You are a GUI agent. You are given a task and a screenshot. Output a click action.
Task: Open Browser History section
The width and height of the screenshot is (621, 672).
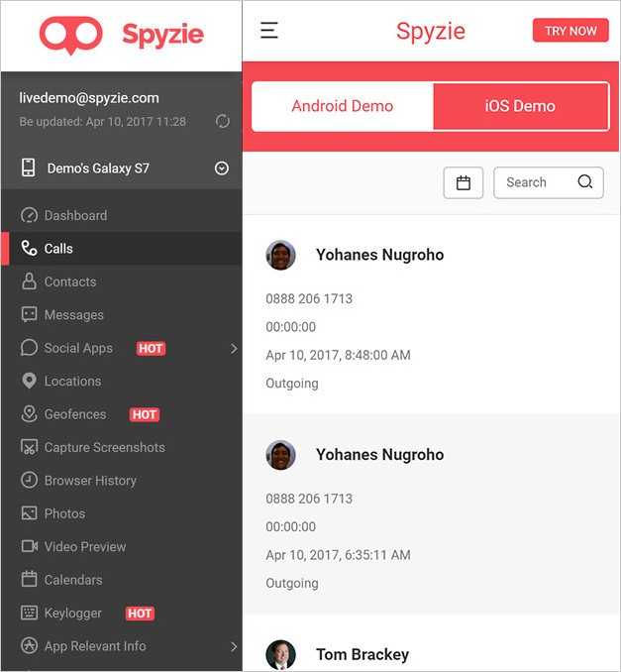coord(90,481)
